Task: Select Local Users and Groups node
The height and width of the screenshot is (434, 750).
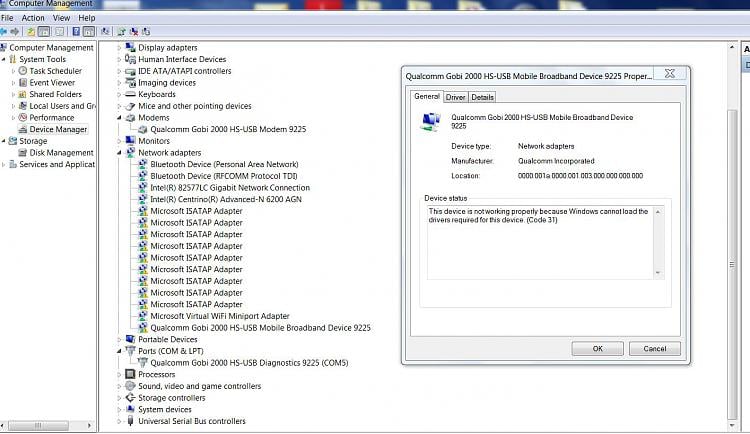Action: [x=62, y=106]
